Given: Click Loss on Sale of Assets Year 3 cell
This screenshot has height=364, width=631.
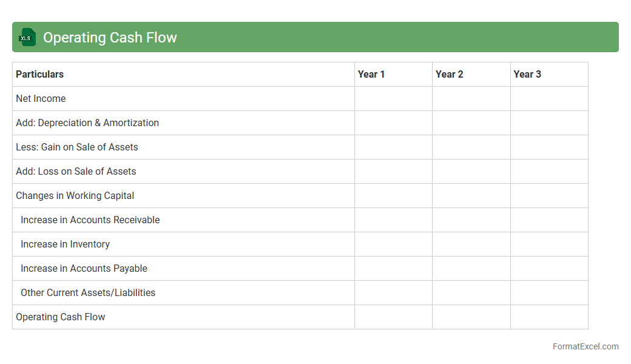Looking at the screenshot, I should coord(548,171).
